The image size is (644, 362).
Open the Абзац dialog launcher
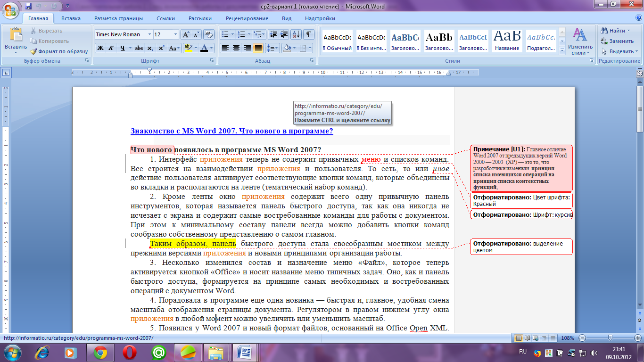click(x=312, y=61)
